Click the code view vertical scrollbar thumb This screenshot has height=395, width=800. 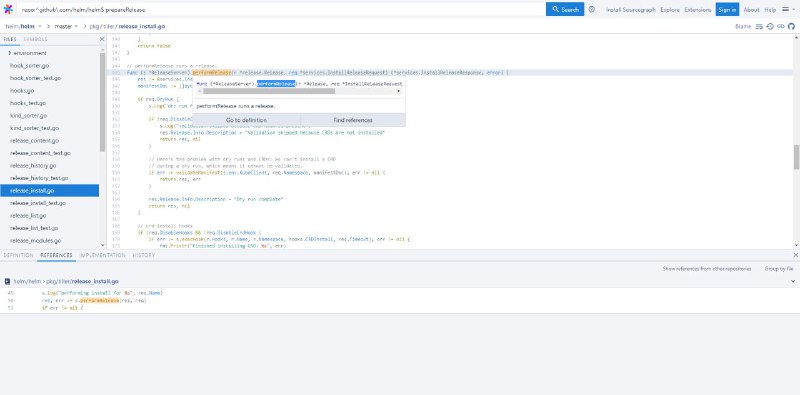pos(796,157)
